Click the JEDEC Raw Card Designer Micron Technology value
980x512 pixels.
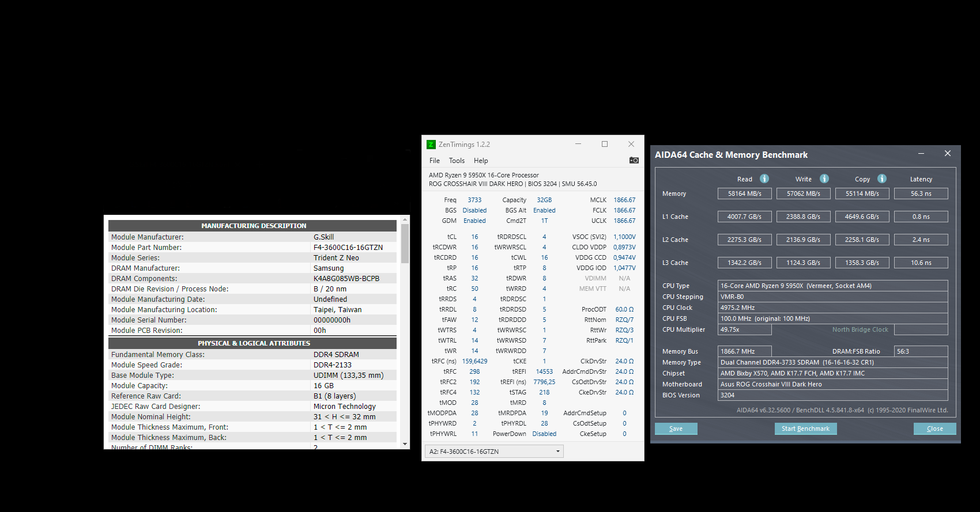tap(345, 406)
